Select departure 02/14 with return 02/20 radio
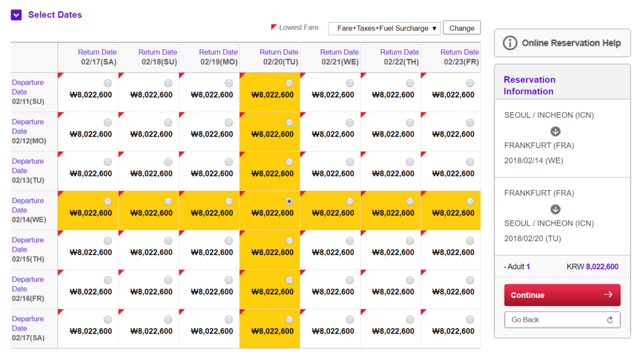 [x=289, y=202]
